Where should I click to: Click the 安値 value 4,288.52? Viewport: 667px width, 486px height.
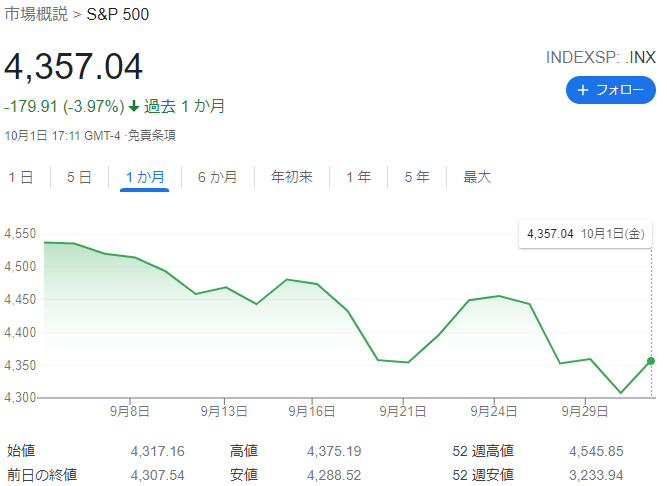pos(334,475)
